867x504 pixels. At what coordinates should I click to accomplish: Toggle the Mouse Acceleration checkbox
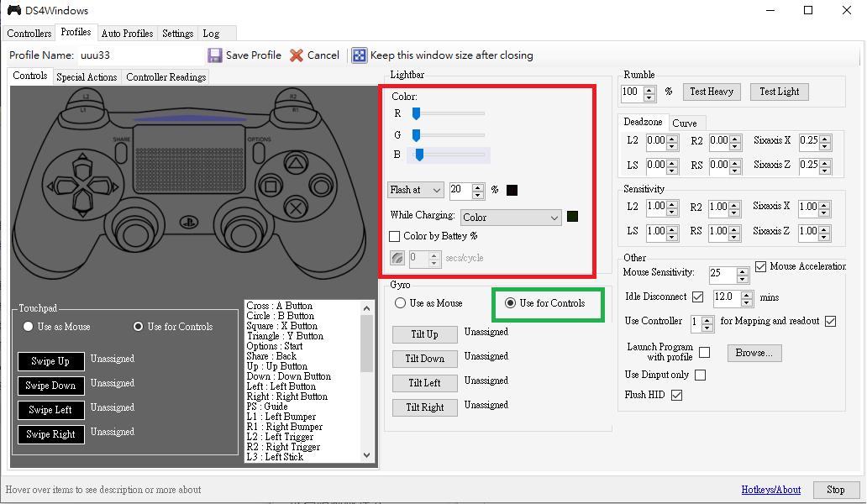(x=761, y=267)
